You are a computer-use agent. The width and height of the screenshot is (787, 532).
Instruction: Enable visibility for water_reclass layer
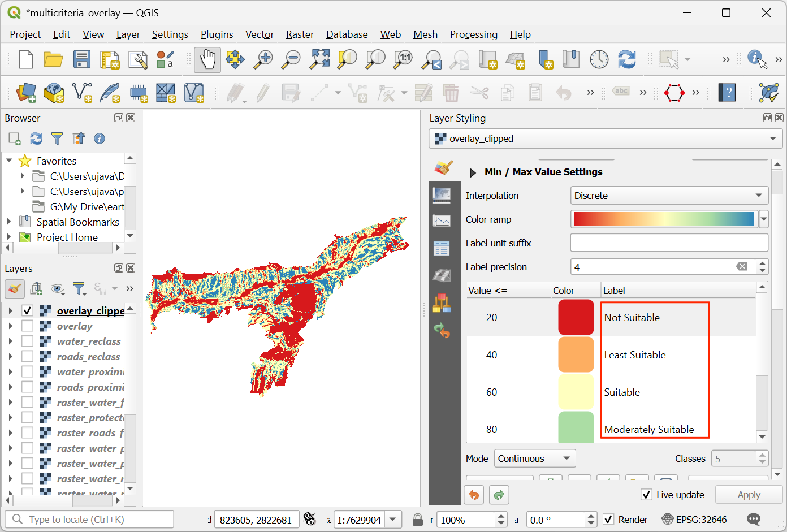pos(27,341)
